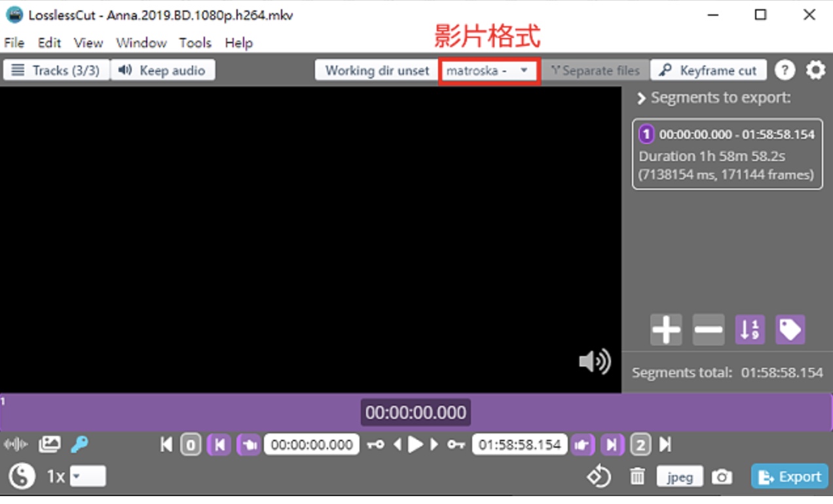Viewport: 833px width, 504px height.
Task: Step forward one frame
Action: 434,446
